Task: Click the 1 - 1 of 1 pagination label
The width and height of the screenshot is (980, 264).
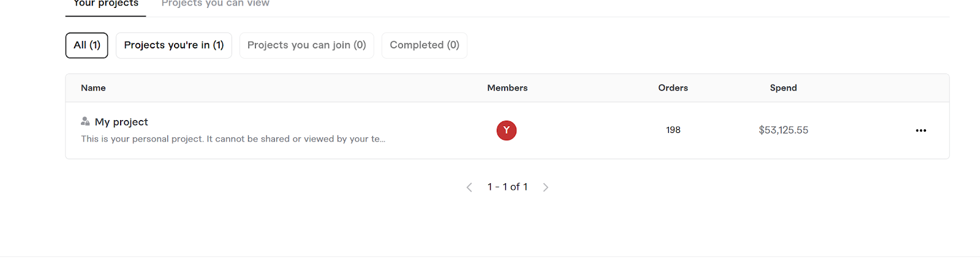Action: point(507,187)
